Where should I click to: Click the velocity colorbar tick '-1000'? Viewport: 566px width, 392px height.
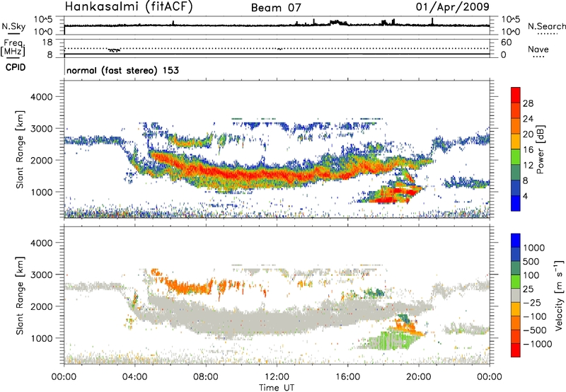pyautogui.click(x=538, y=344)
